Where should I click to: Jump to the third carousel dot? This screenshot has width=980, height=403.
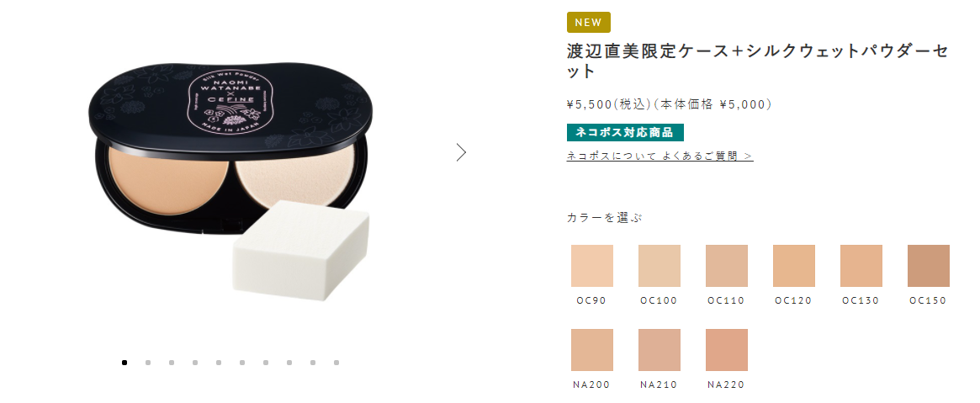coord(172,363)
